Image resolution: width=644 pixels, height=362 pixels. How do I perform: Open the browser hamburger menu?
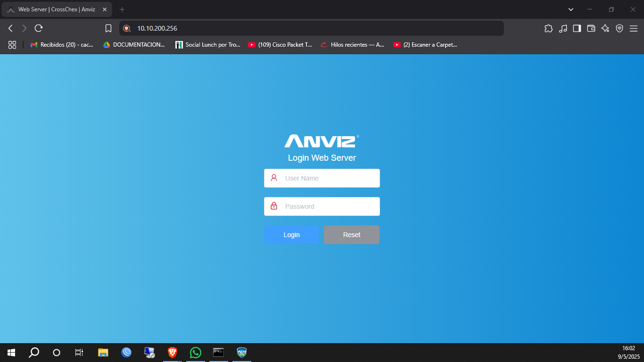(x=634, y=28)
